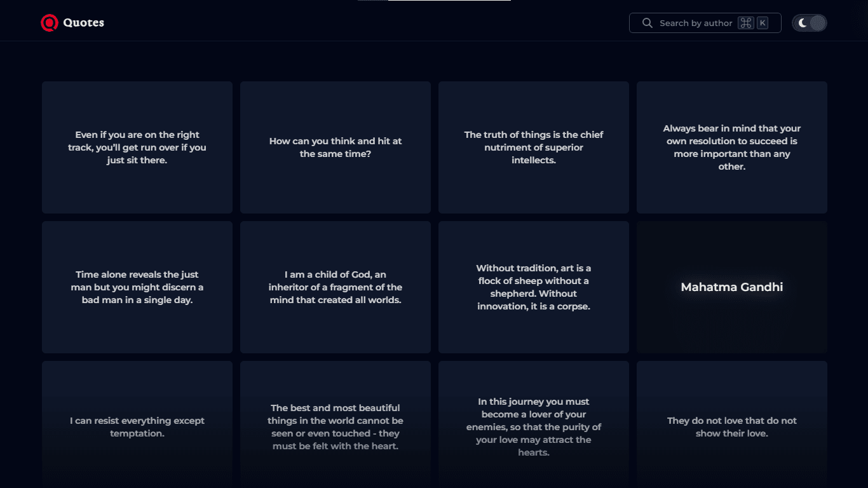Click the 'child of God' quote card
868x488 pixels.
coord(336,287)
